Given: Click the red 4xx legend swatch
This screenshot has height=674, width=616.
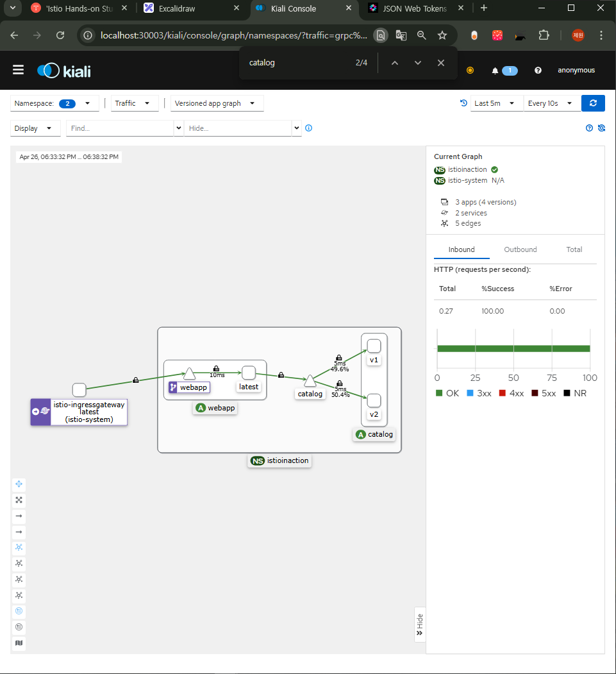Looking at the screenshot, I should [502, 393].
